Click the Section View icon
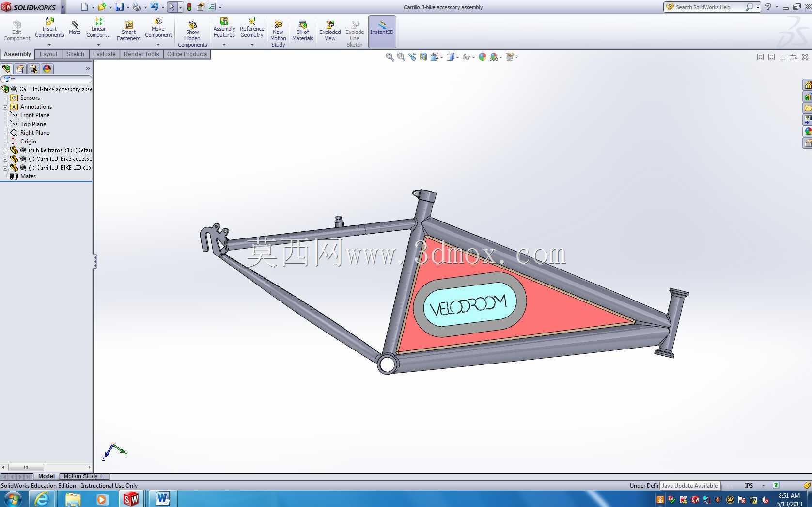 pyautogui.click(x=423, y=57)
